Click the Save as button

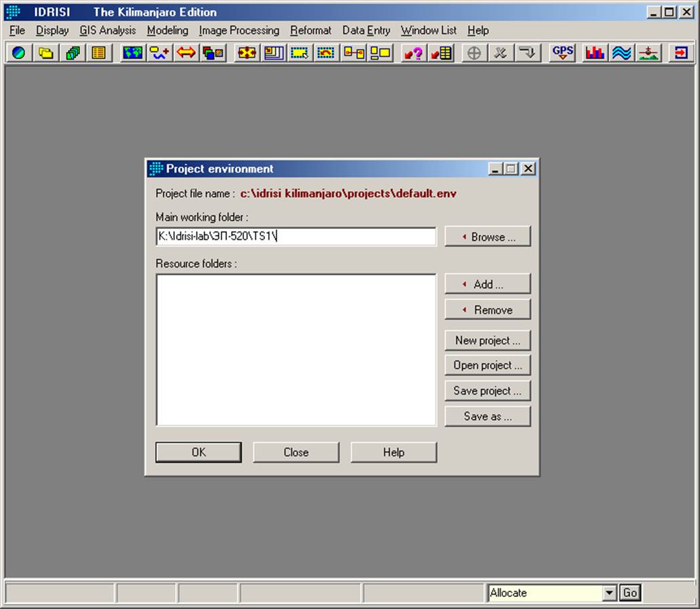(487, 416)
